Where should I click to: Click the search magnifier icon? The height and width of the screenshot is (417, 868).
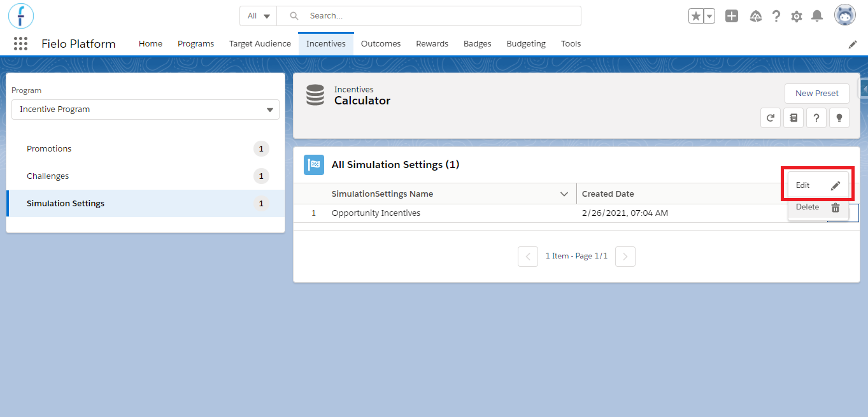coord(294,16)
